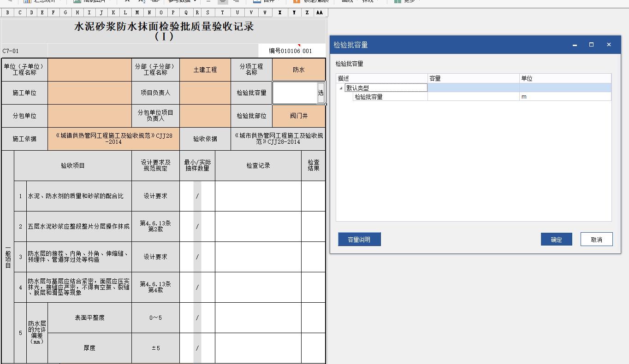Screen dimensions: 629x364
Task: Click the C7-01 cell
Action: click(24, 51)
